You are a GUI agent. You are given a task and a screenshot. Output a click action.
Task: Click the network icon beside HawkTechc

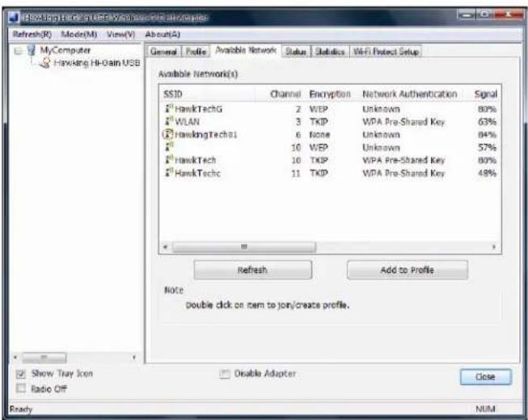(x=169, y=173)
